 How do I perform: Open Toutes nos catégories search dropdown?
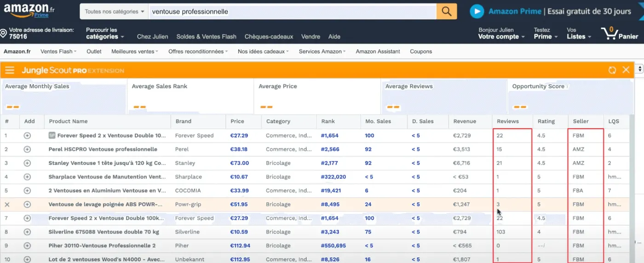(114, 12)
